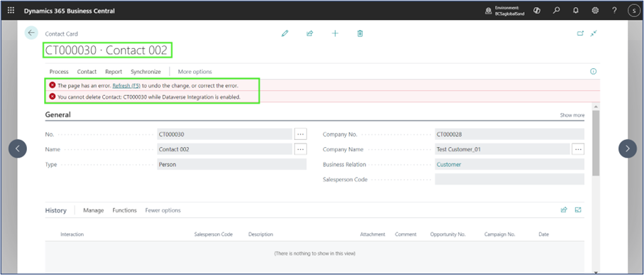This screenshot has height=275, width=644.
Task: Click the Date column header
Action: coord(543,234)
